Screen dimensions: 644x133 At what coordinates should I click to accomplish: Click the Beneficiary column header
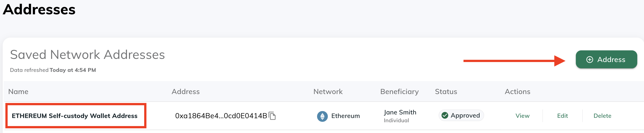tap(399, 92)
